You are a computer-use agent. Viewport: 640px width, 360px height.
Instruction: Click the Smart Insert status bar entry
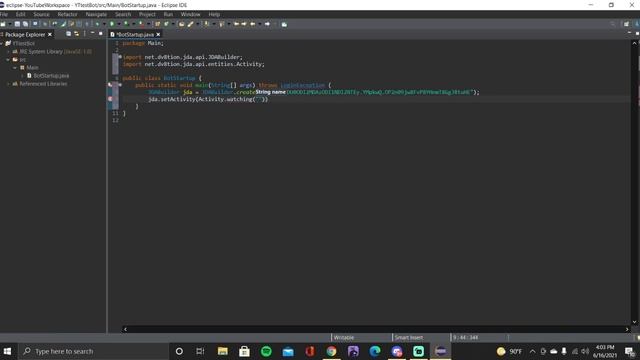tap(409, 338)
